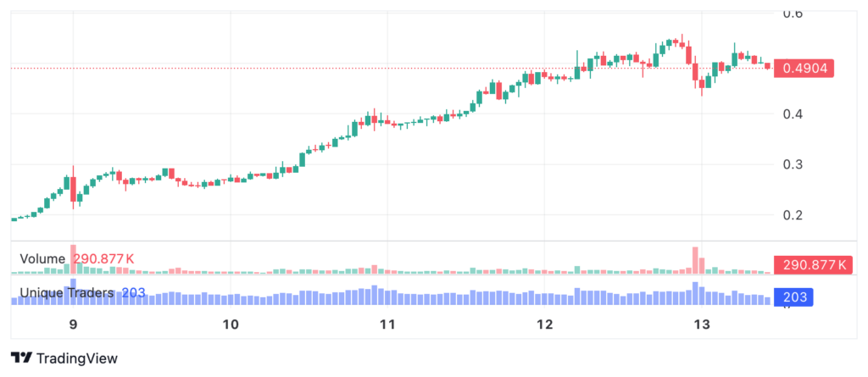The width and height of the screenshot is (868, 377).
Task: Click the red 290.877K badge on right axis
Action: pyautogui.click(x=812, y=264)
